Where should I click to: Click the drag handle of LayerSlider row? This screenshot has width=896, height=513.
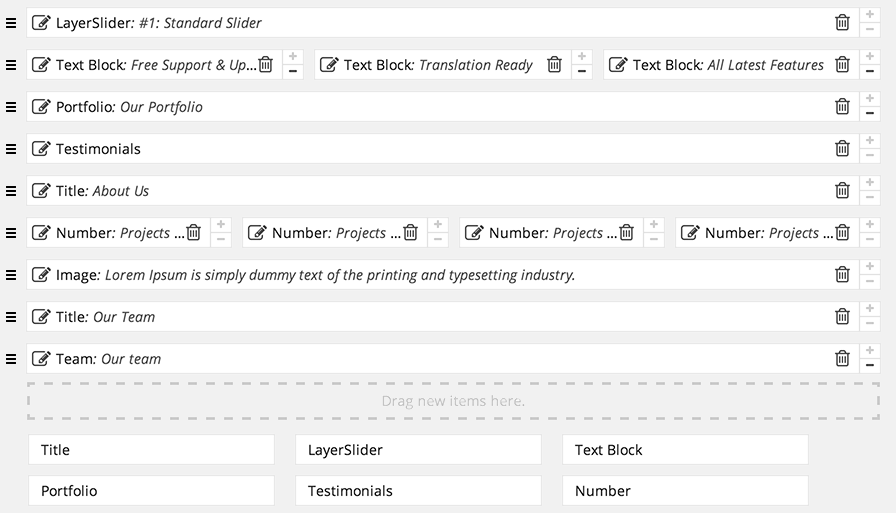coord(11,23)
